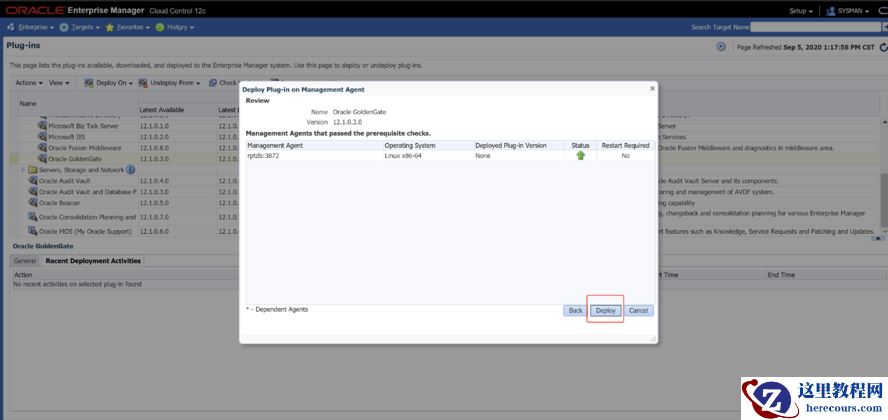Click the info icon beside Servers, Storage and Network
The height and width of the screenshot is (420, 888).
pos(130,170)
